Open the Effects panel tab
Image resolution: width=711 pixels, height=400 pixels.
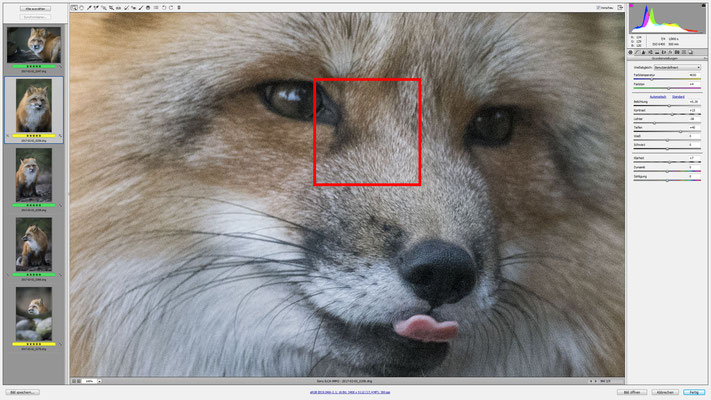670,53
